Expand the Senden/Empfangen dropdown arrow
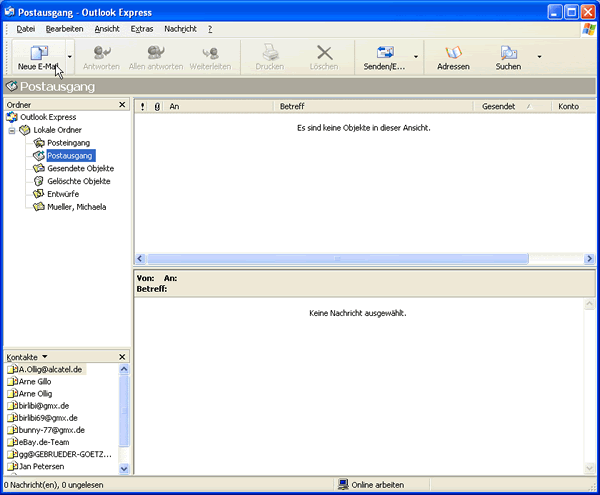This screenshot has width=600, height=495. coord(416,57)
